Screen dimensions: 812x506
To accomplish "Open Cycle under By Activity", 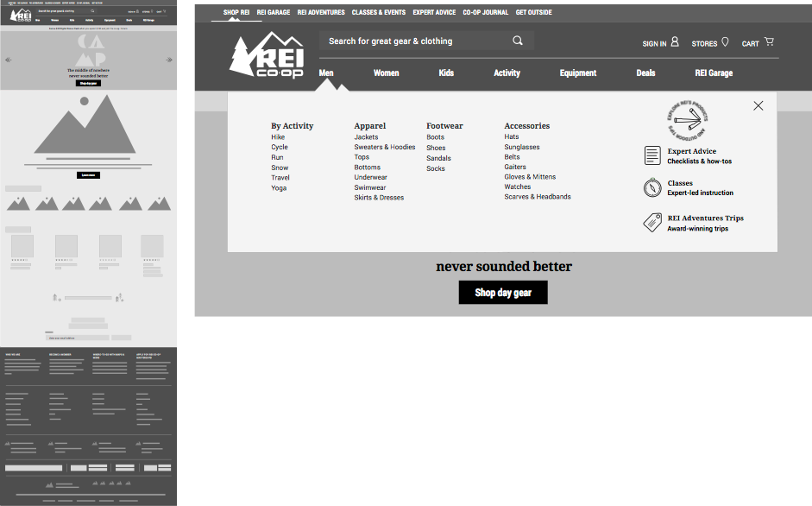I will 280,148.
